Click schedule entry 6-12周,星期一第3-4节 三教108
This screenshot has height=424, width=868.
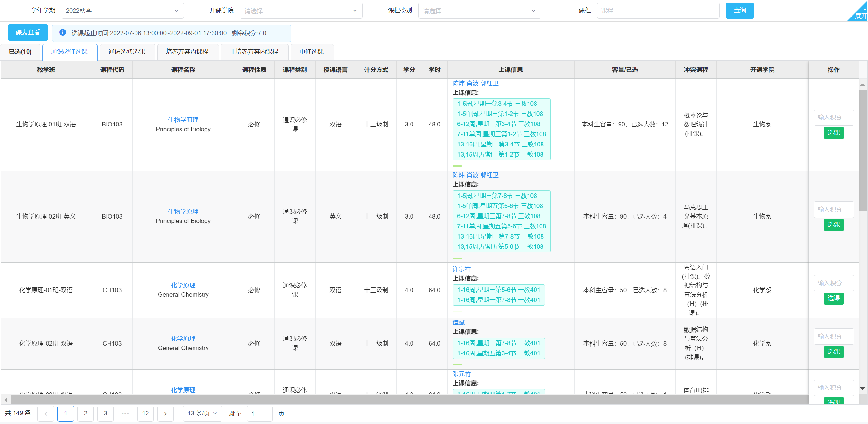point(498,124)
